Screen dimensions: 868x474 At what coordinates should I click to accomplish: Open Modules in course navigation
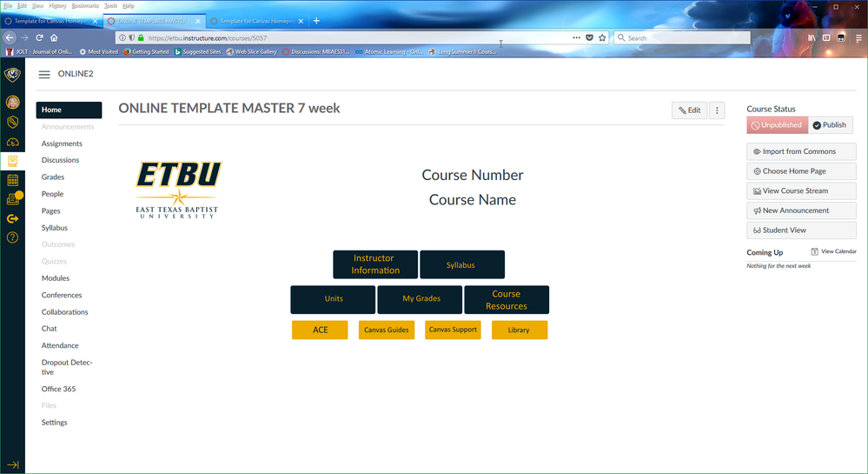[x=56, y=278]
